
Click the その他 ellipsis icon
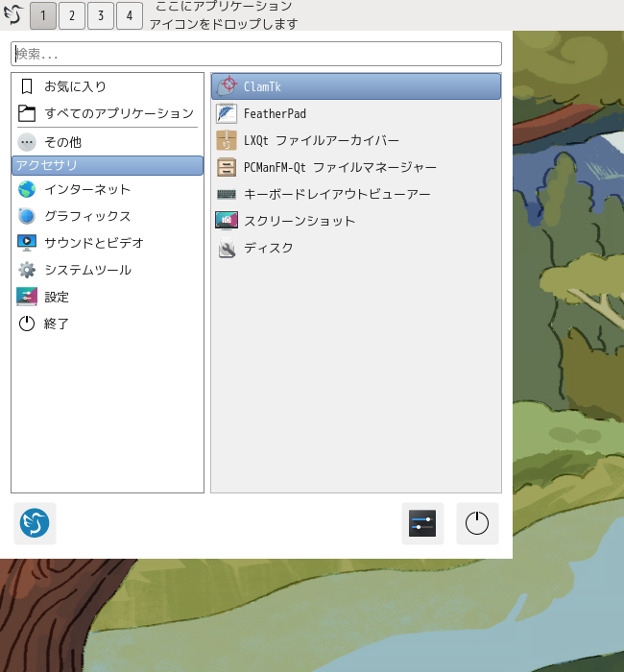[x=27, y=142]
